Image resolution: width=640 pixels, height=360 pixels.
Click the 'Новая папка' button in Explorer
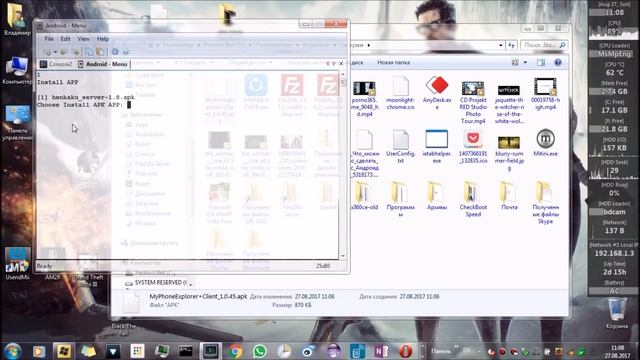pos(393,62)
